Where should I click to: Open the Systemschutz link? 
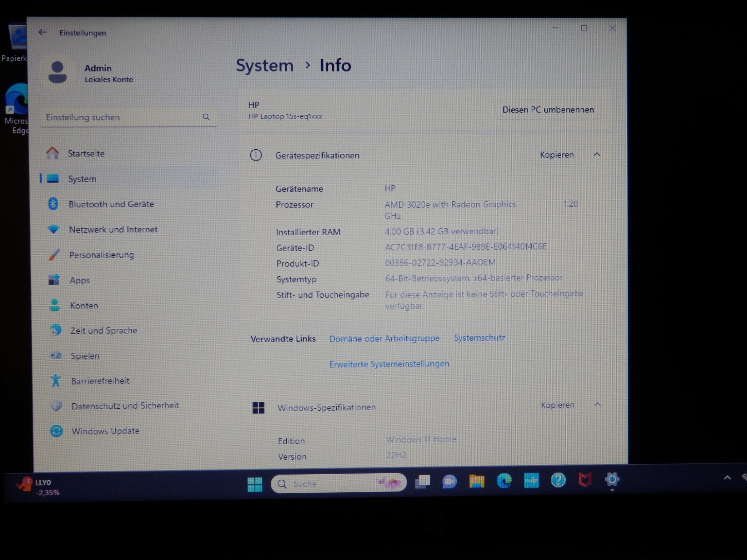click(479, 337)
